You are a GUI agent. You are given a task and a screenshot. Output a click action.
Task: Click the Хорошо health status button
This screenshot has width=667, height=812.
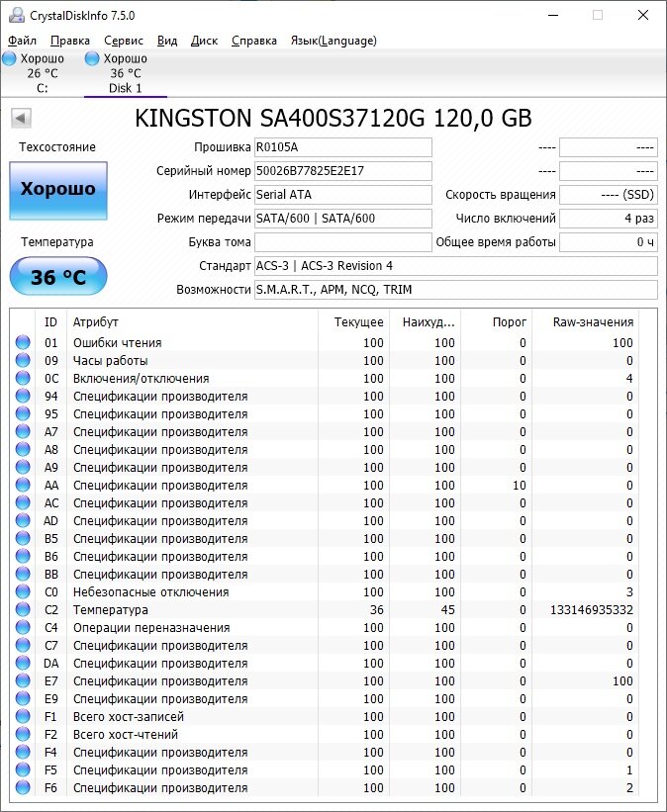(x=58, y=190)
